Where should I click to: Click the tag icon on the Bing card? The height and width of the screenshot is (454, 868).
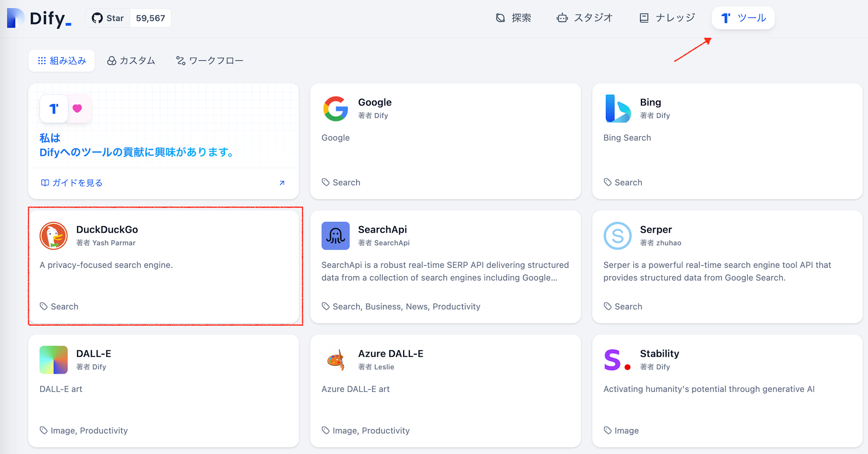tap(608, 182)
